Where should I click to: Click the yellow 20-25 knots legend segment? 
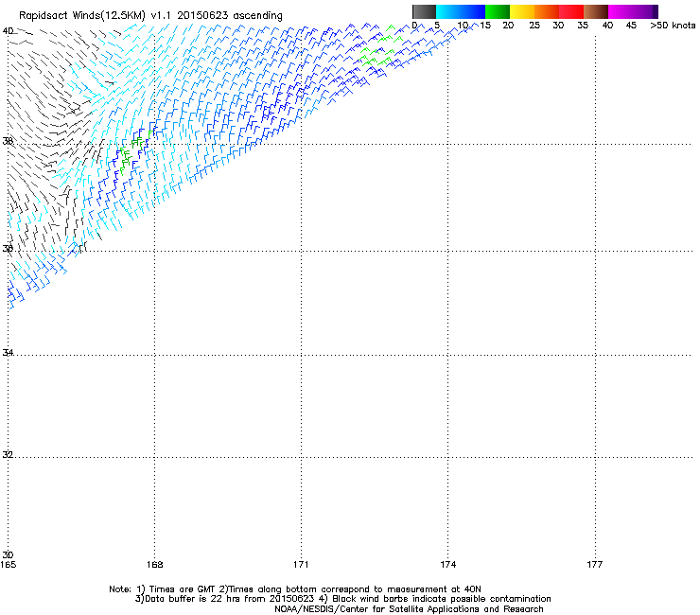click(x=522, y=11)
